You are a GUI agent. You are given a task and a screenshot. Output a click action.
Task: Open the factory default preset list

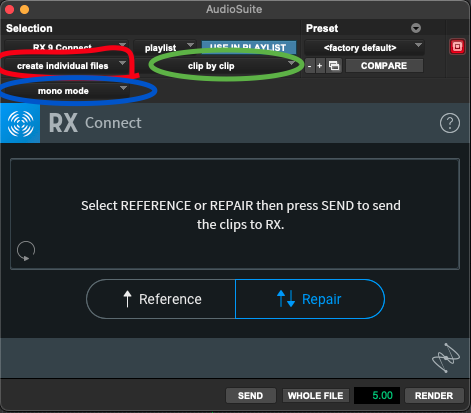364,48
